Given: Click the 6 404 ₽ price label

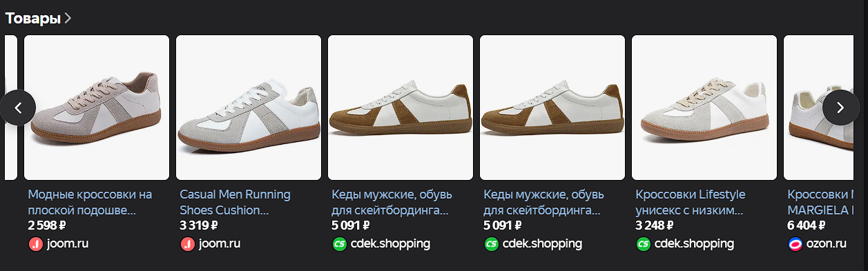Looking at the screenshot, I should click(x=807, y=225).
